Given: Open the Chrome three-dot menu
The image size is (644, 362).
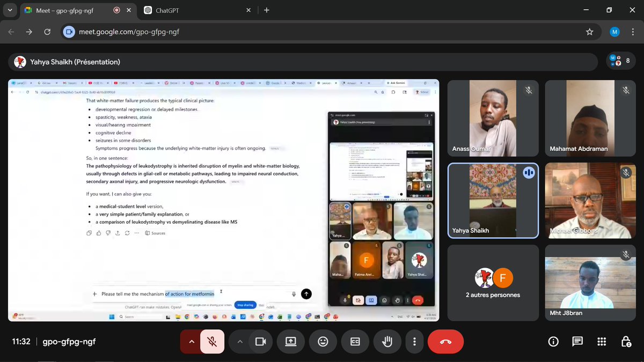Looking at the screenshot, I should click(633, 32).
